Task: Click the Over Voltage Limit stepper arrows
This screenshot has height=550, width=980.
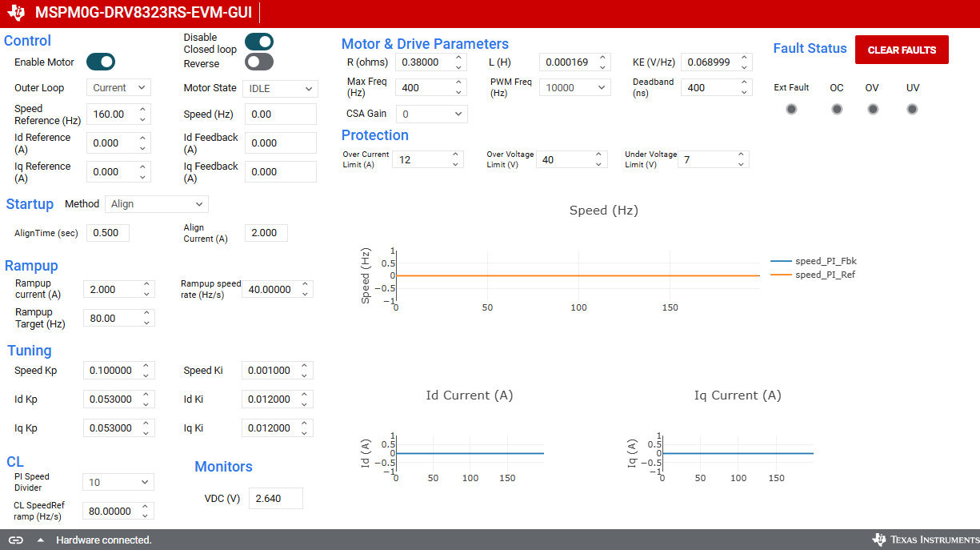Action: (598, 159)
